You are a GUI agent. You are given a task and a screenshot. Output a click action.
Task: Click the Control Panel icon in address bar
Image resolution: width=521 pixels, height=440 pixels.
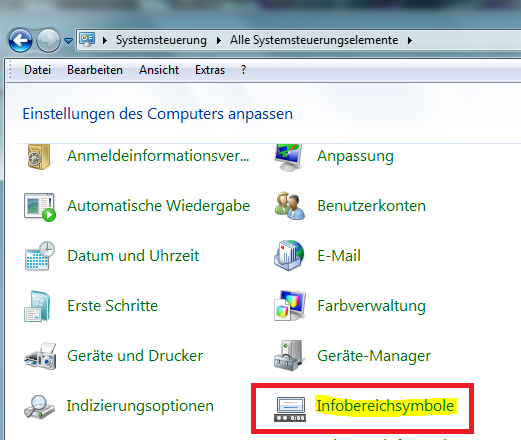click(x=87, y=40)
